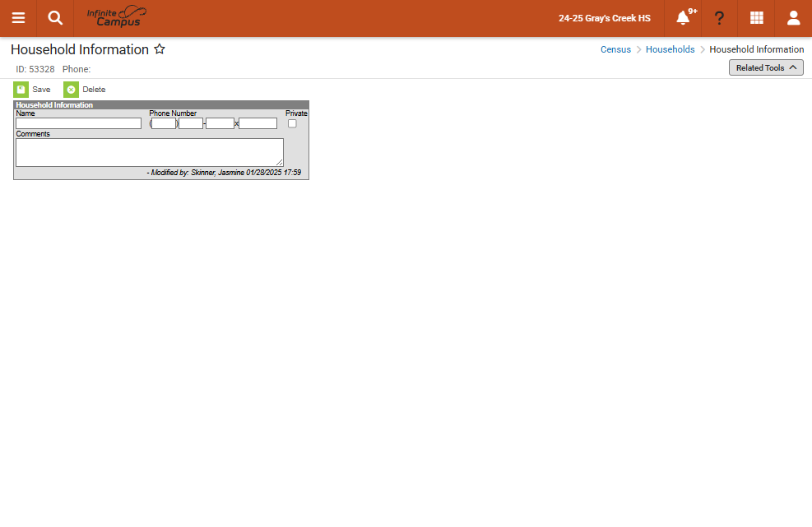
Task: Open the notifications bell
Action: [683, 18]
